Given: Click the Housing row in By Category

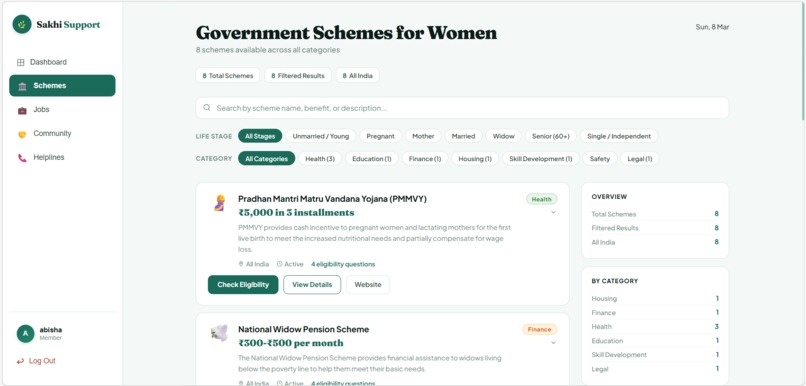Looking at the screenshot, I should tap(655, 299).
